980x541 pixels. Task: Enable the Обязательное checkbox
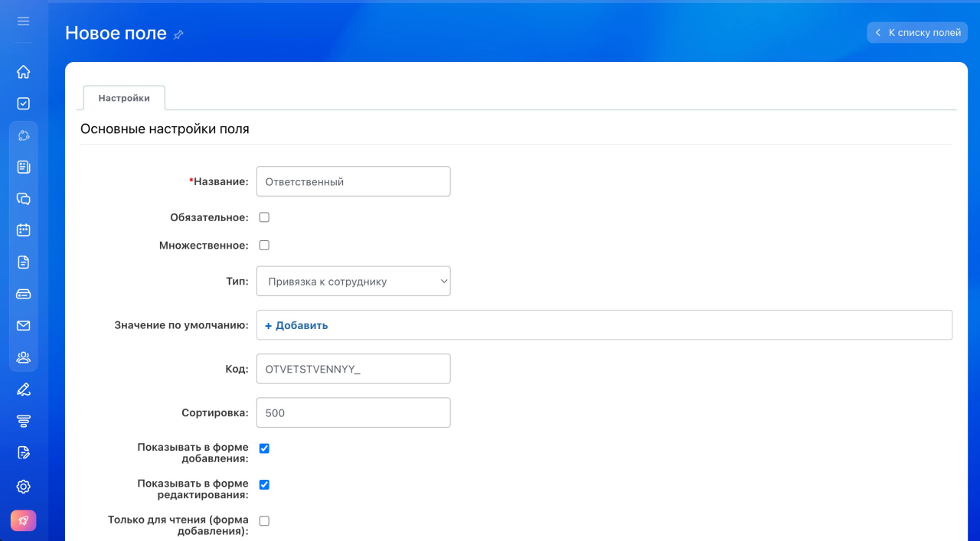(264, 217)
